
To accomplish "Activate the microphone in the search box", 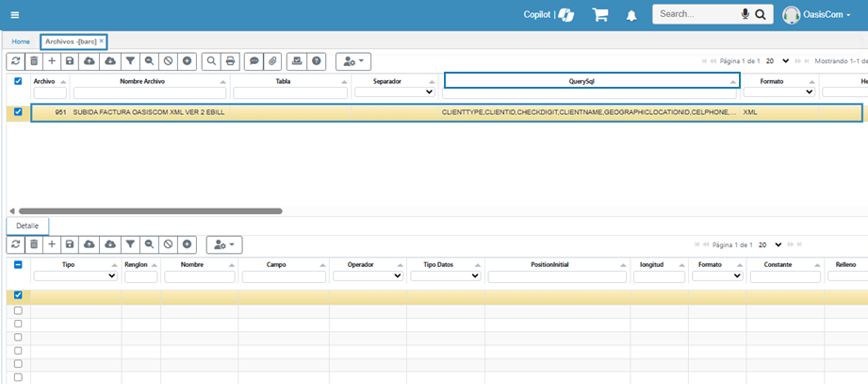I will [x=745, y=14].
